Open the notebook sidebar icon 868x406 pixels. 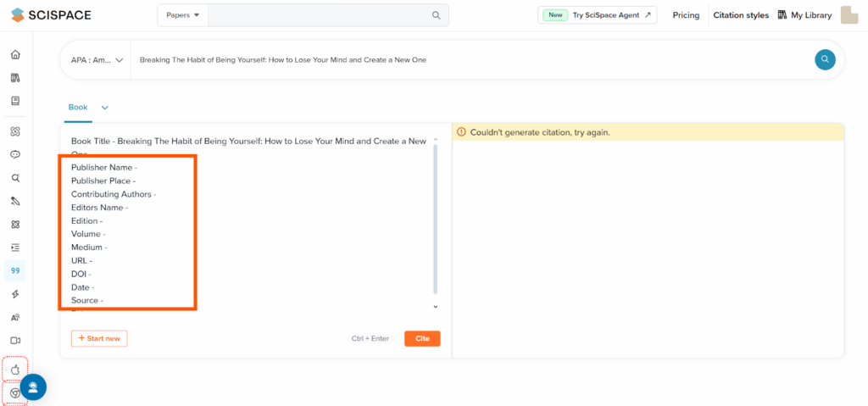[15, 101]
